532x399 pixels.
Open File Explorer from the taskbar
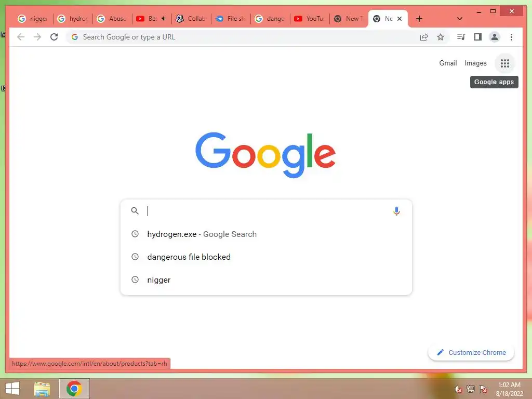point(42,389)
